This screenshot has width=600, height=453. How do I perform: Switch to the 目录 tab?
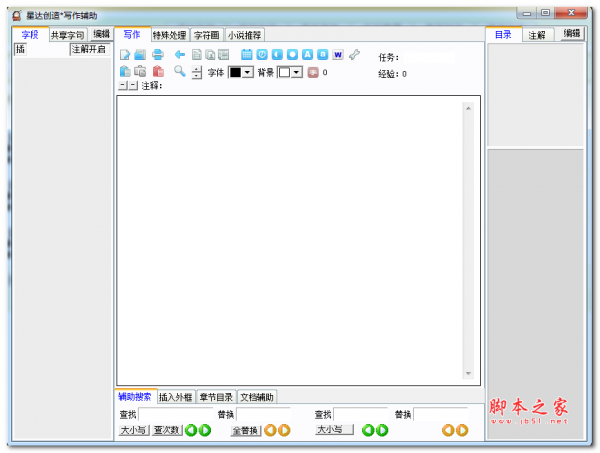[503, 35]
